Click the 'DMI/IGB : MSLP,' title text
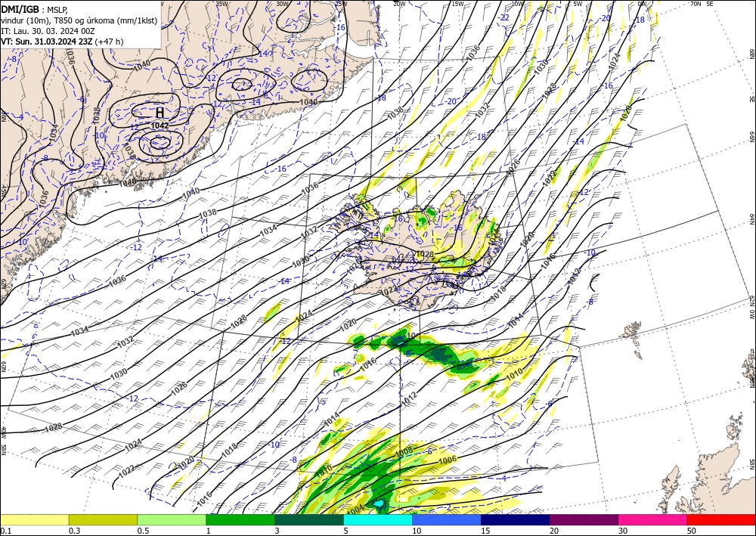Screen dimensions: 756x536 coord(35,8)
